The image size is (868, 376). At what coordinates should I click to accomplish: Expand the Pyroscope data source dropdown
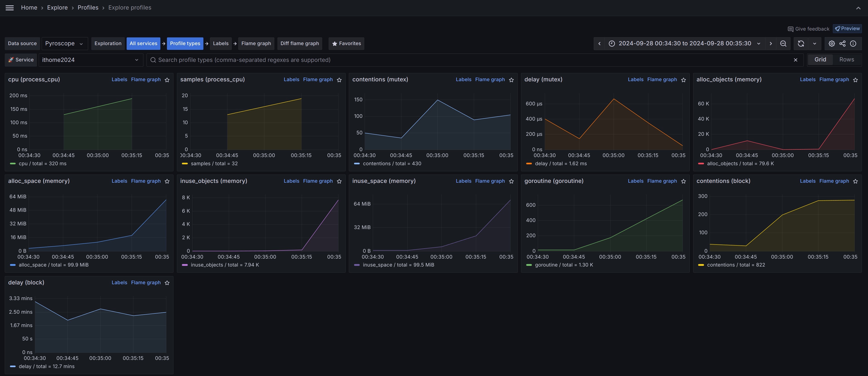[x=64, y=44]
